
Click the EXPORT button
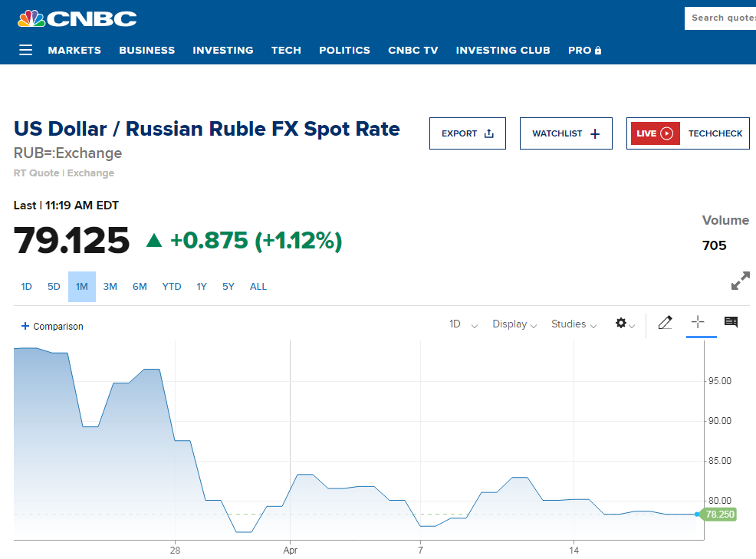point(467,133)
